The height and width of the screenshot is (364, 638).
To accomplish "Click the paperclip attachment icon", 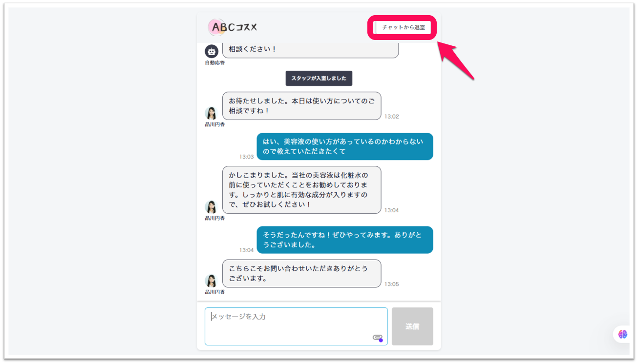I will pos(377,337).
